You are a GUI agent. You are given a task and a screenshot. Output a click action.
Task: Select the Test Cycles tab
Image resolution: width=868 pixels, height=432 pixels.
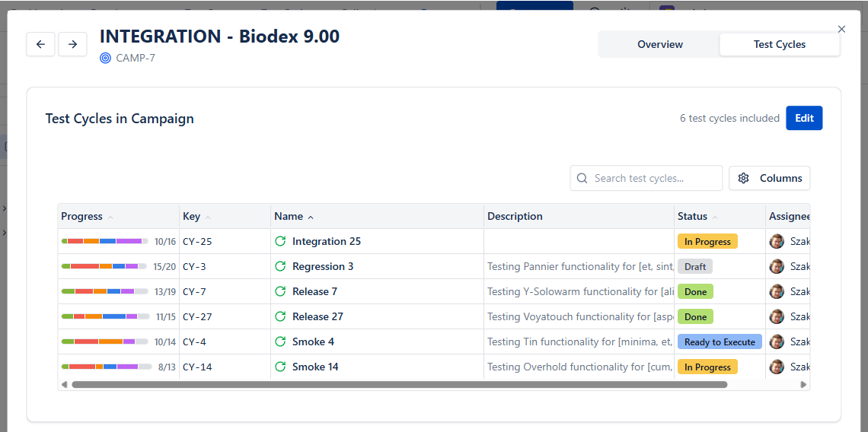pyautogui.click(x=779, y=44)
